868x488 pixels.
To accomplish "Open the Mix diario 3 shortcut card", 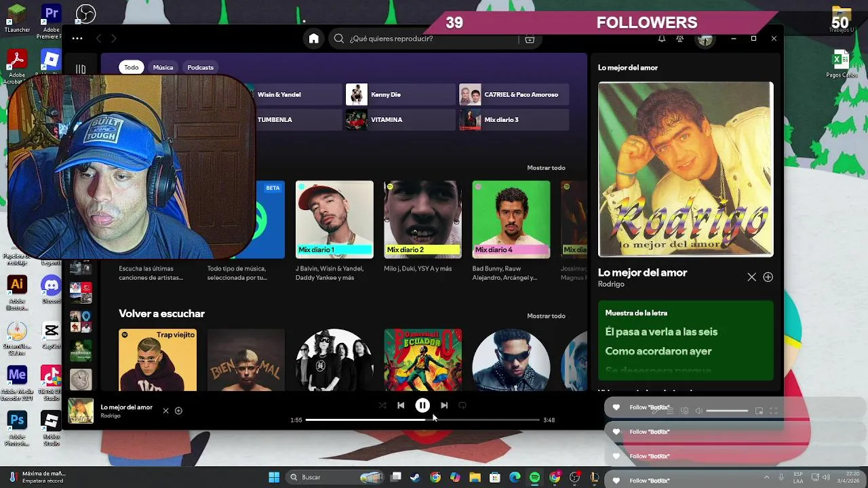I will [514, 119].
